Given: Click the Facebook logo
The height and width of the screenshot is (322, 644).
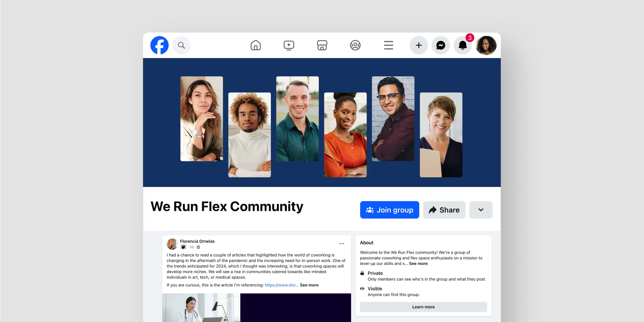Looking at the screenshot, I should (159, 45).
